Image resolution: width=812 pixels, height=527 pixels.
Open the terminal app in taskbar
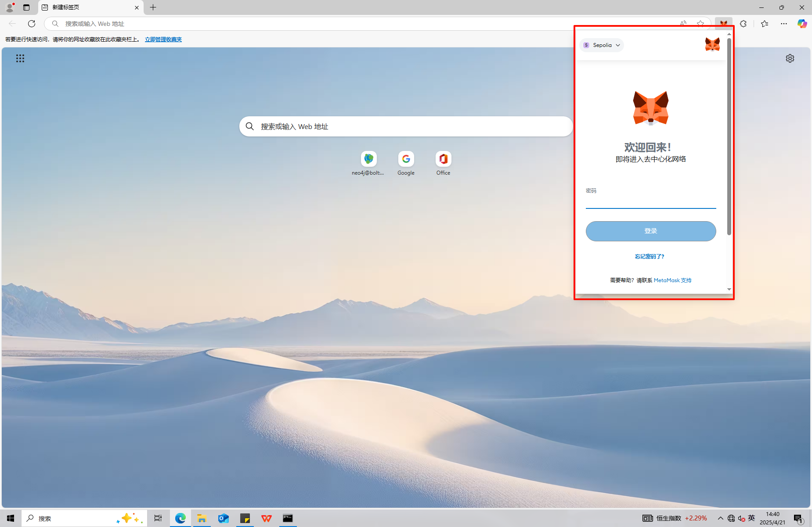point(288,518)
